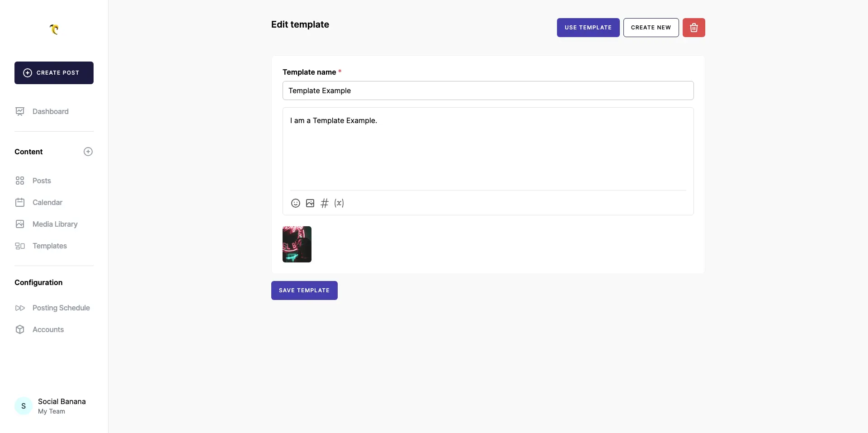
Task: Select the attached neon image thumbnail
Action: [297, 244]
